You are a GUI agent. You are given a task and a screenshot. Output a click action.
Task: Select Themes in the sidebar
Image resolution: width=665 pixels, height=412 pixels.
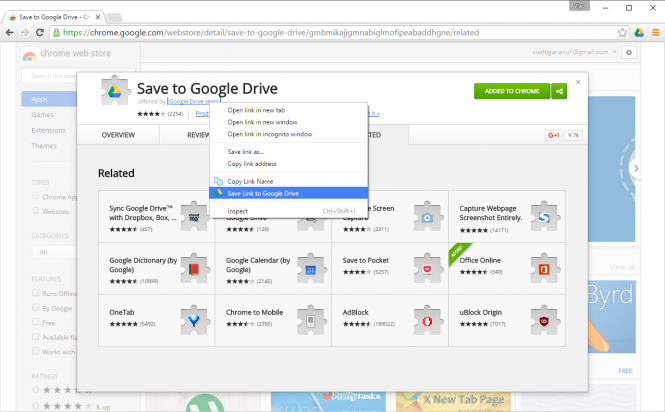44,146
